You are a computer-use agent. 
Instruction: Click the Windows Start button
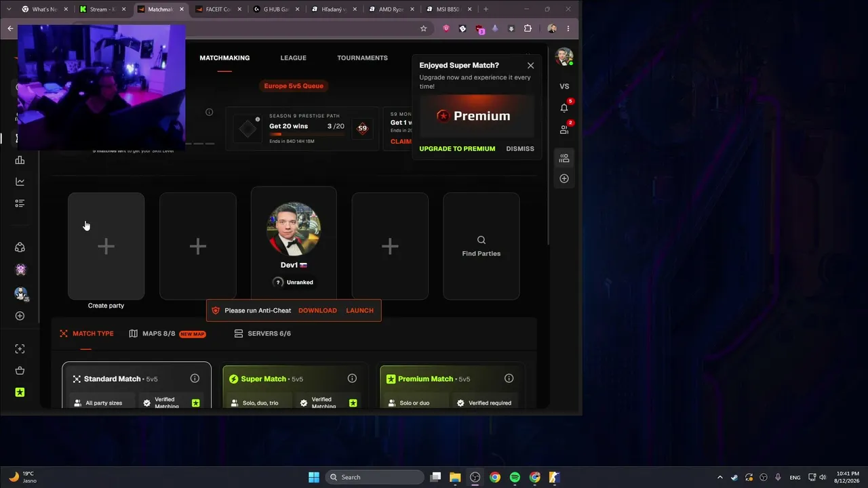click(x=313, y=477)
